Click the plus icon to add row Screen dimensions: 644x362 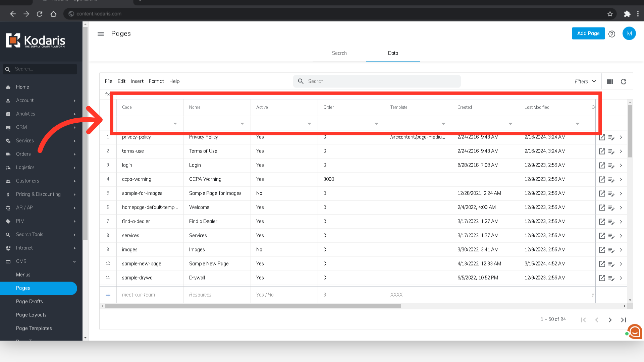point(108,295)
